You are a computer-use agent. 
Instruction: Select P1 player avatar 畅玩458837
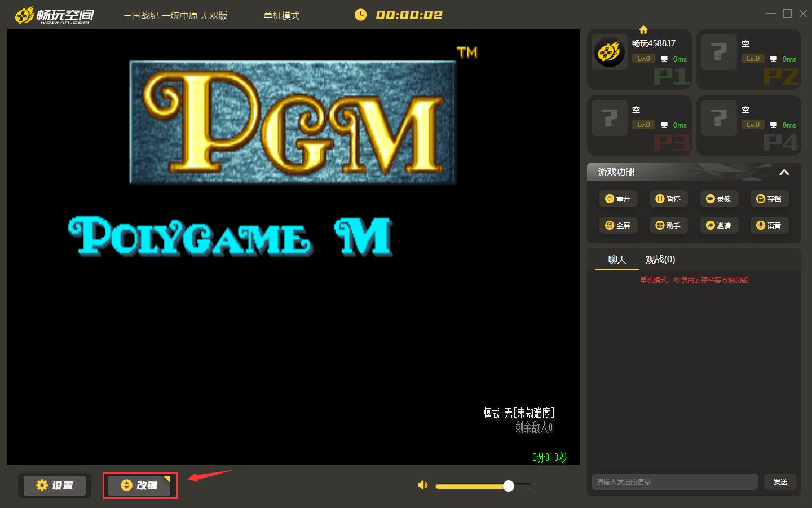609,52
